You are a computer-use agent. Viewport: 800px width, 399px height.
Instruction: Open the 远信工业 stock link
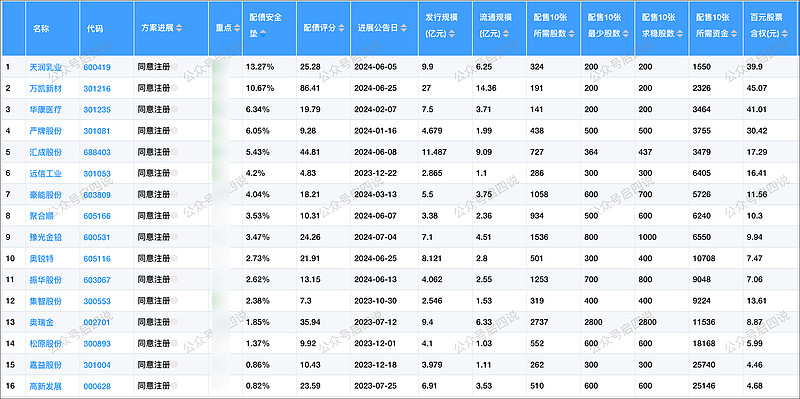pos(46,173)
